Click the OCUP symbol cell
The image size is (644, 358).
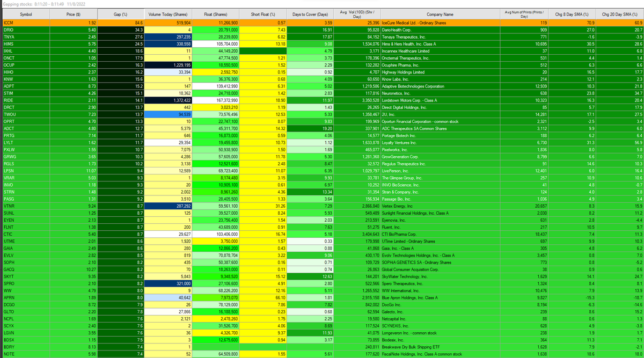[x=26, y=64]
